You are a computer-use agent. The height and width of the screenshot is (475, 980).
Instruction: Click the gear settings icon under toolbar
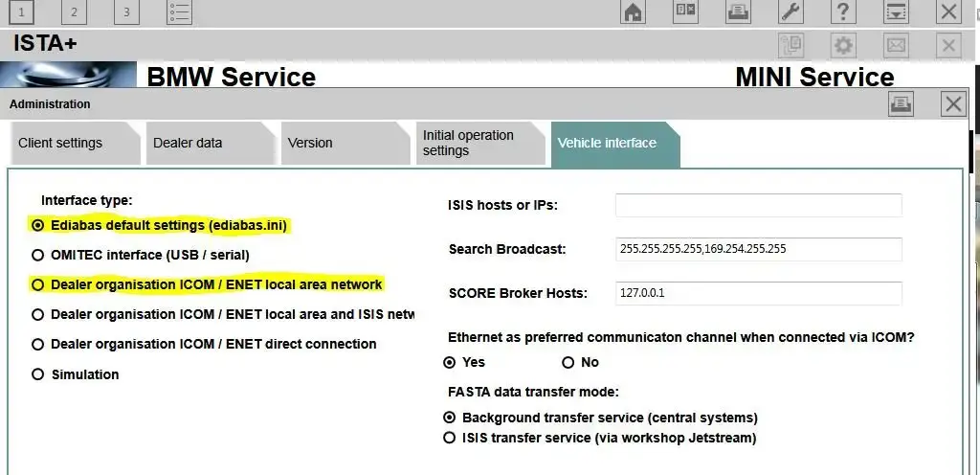[x=843, y=45]
